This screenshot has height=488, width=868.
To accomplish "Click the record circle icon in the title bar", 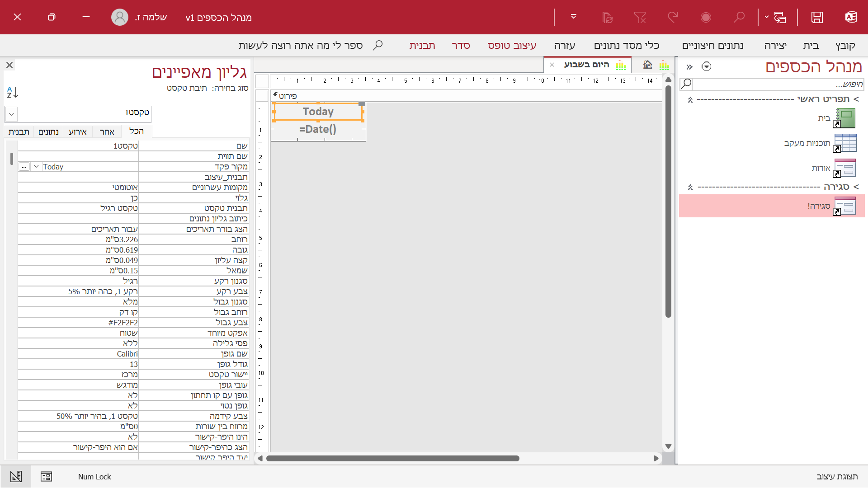I will click(x=706, y=17).
